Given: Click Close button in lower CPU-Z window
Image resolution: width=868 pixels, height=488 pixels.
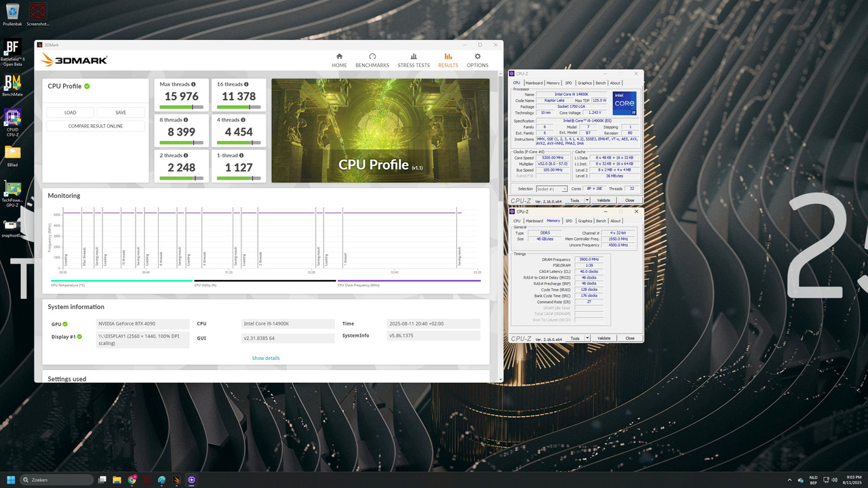Looking at the screenshot, I should [x=630, y=338].
